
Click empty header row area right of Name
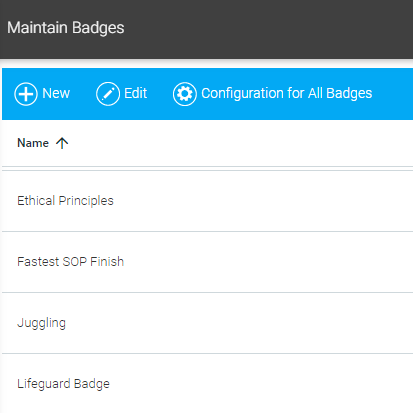coord(240,143)
